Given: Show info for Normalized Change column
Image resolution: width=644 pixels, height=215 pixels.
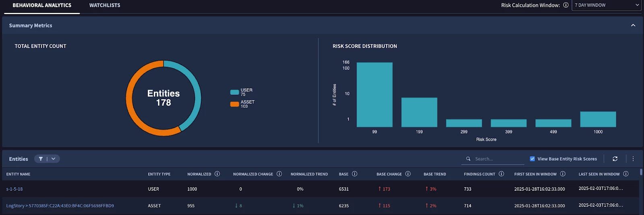Looking at the screenshot, I should (279, 174).
